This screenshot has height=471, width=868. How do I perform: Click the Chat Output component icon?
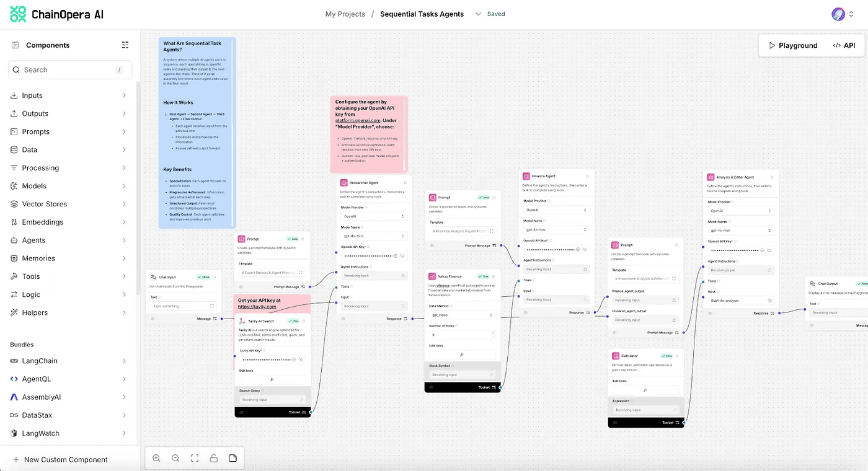tap(813, 284)
